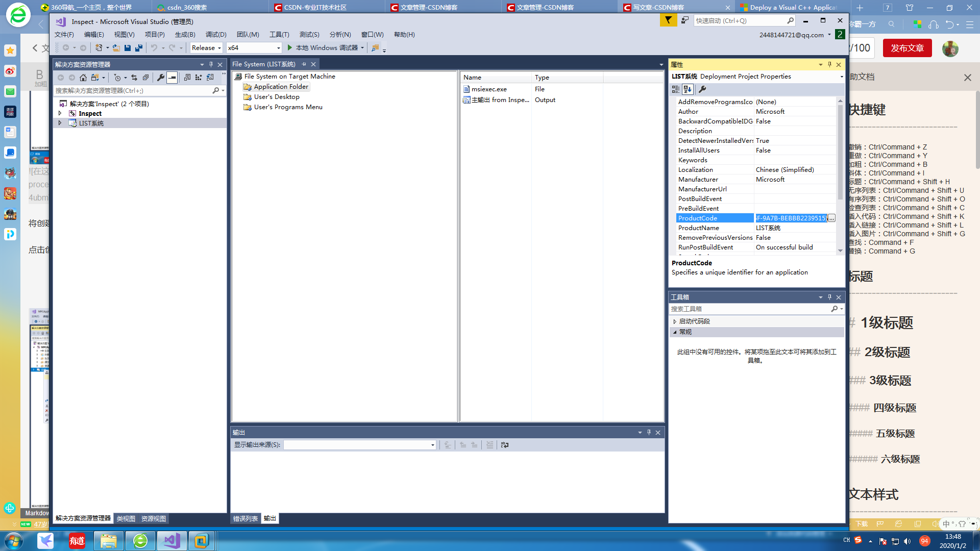Screen dimensions: 980x551
Task: Open Properties pages via the wrench icon
Action: [x=703, y=89]
